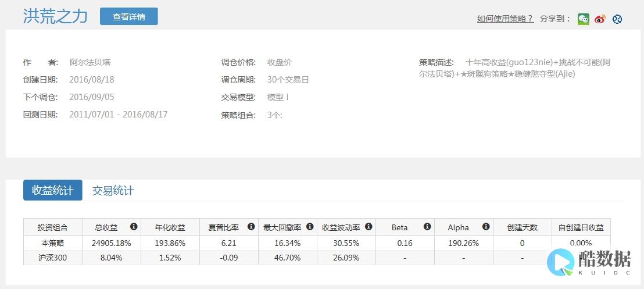
Task: Select trading model value 模型Ⅰ
Action: pos(278,98)
